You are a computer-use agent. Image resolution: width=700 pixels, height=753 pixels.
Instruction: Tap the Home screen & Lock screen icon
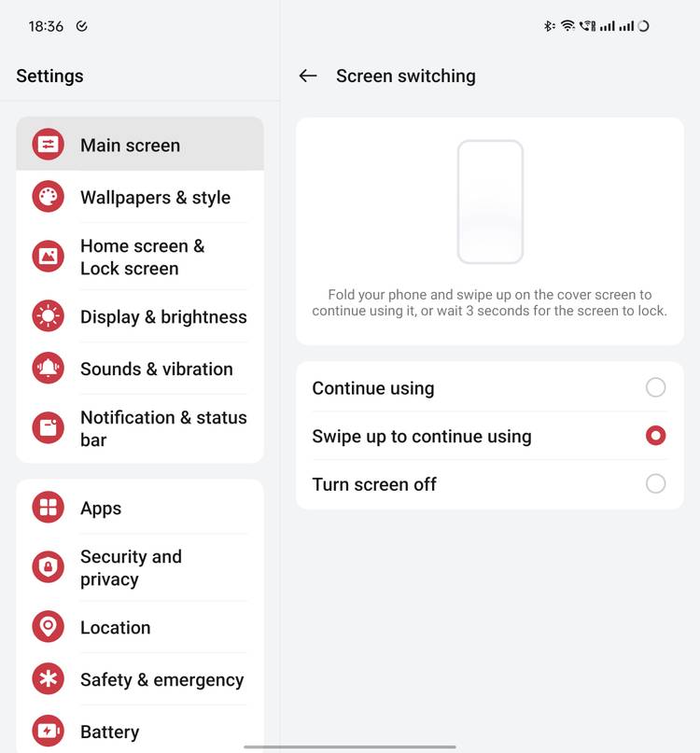(x=48, y=256)
